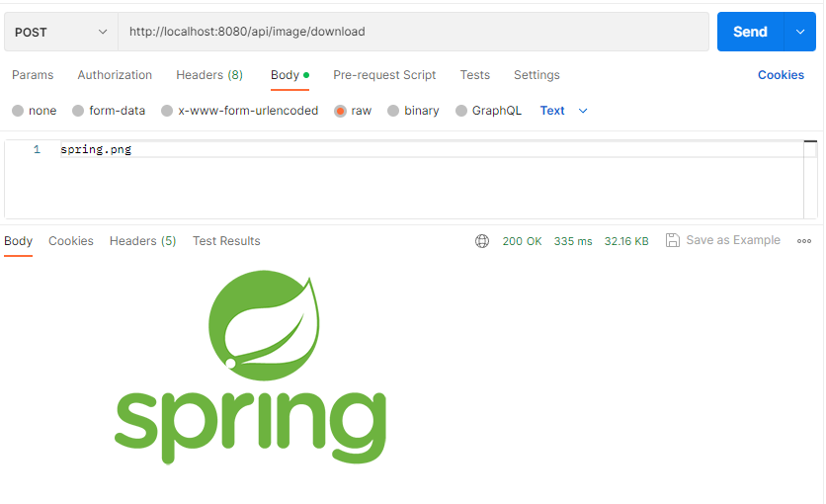Switch to request Headers (8) tab
Viewport: 826px width, 504px height.
(209, 75)
